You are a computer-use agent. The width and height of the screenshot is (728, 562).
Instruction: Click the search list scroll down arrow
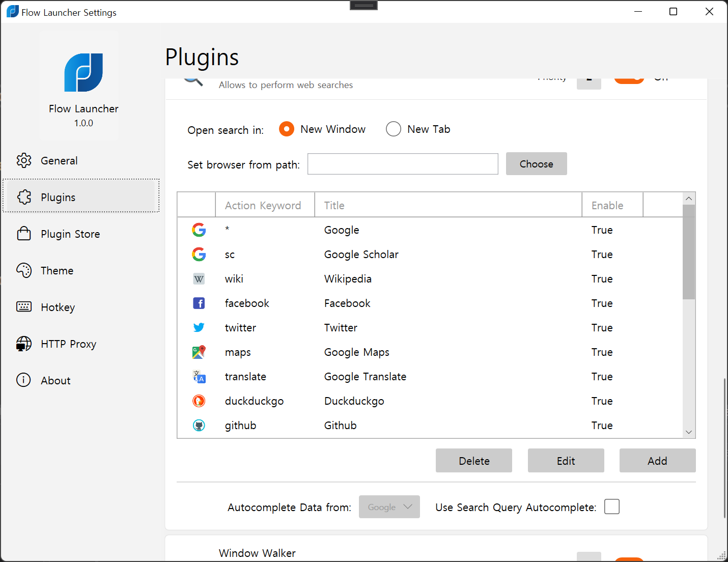(x=689, y=432)
